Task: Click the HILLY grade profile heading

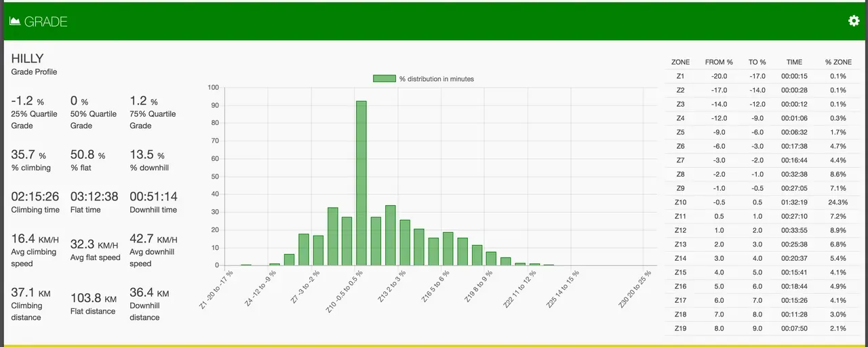Action: (x=27, y=59)
